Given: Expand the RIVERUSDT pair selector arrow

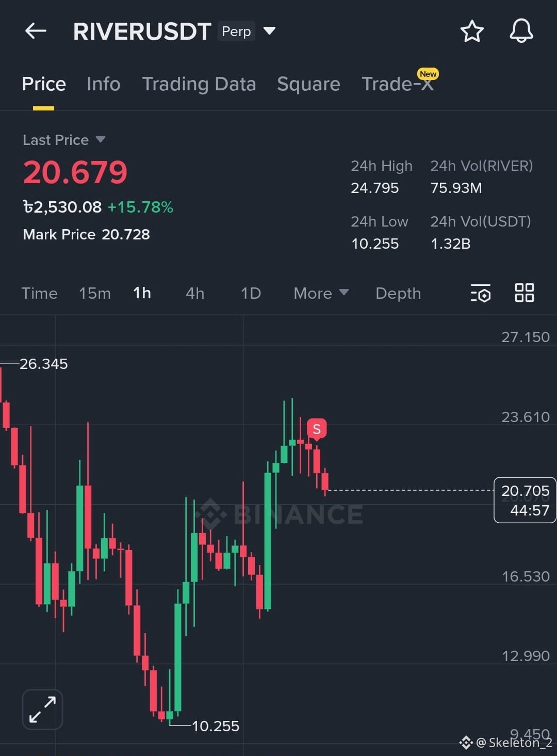Looking at the screenshot, I should pyautogui.click(x=269, y=31).
